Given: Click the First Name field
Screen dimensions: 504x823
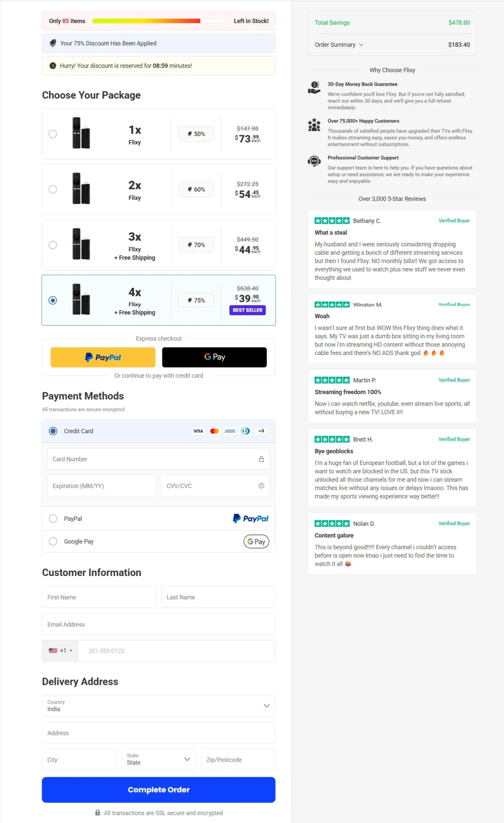Looking at the screenshot, I should coord(99,597).
